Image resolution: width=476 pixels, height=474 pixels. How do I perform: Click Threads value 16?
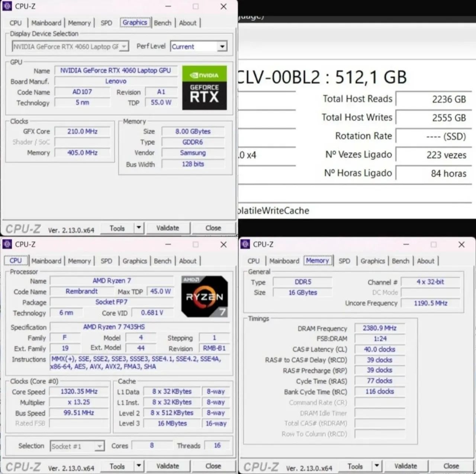(217, 445)
